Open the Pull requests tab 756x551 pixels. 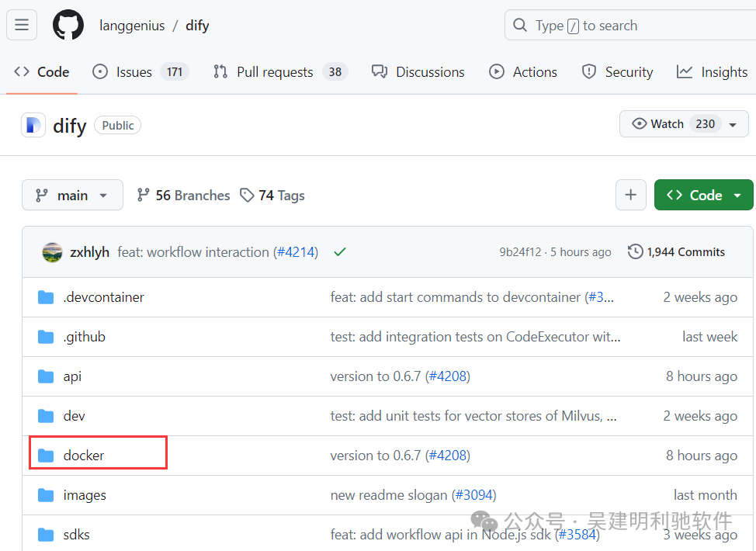280,72
